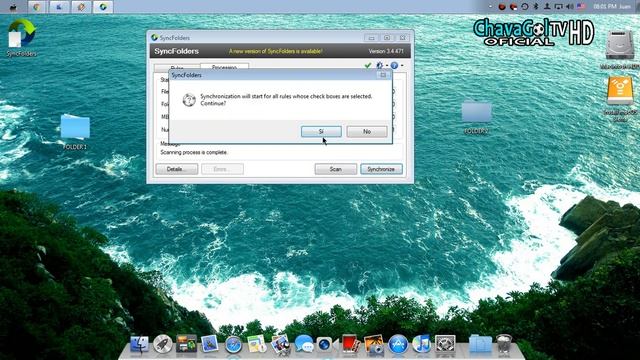Open System Preferences gear in dock

(x=445, y=344)
